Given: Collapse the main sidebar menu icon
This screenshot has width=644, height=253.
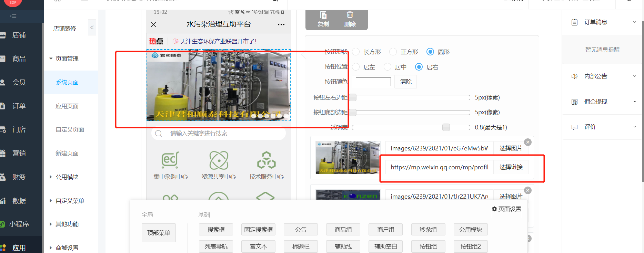Looking at the screenshot, I should pyautogui.click(x=13, y=16).
